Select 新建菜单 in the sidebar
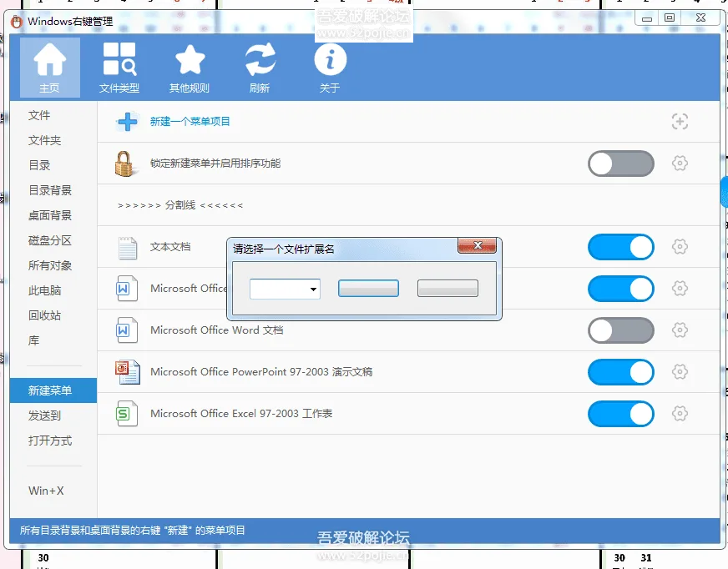The width and height of the screenshot is (728, 569). (x=53, y=390)
